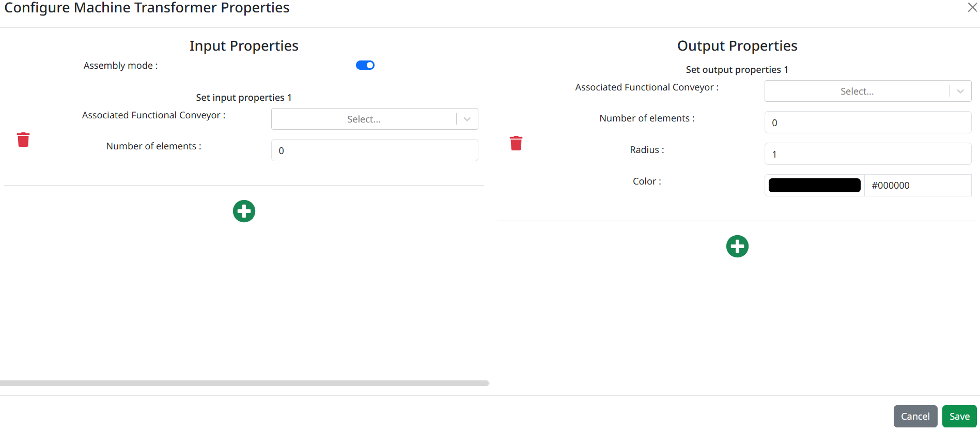
Task: Click the "Assembly mode :" label
Action: [120, 66]
